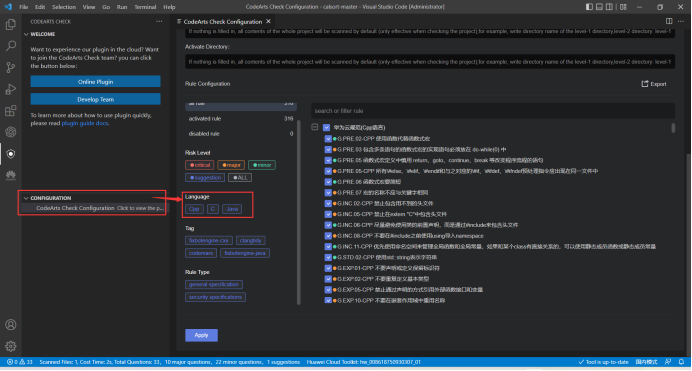Open the File menu
692x371 pixels.
point(24,7)
